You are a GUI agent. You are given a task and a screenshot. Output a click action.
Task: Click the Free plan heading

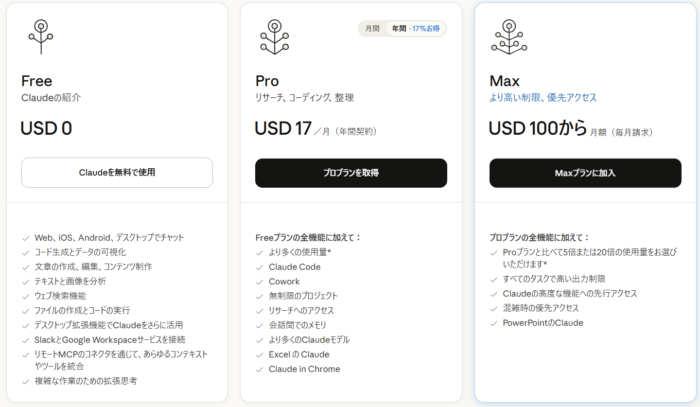tap(37, 80)
